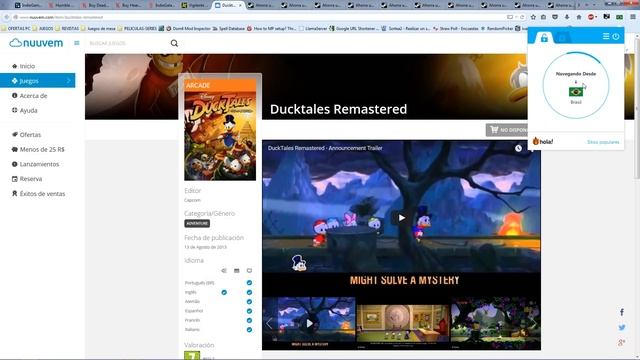
Task: Click the ADVENTURE genre tag
Action: click(197, 223)
